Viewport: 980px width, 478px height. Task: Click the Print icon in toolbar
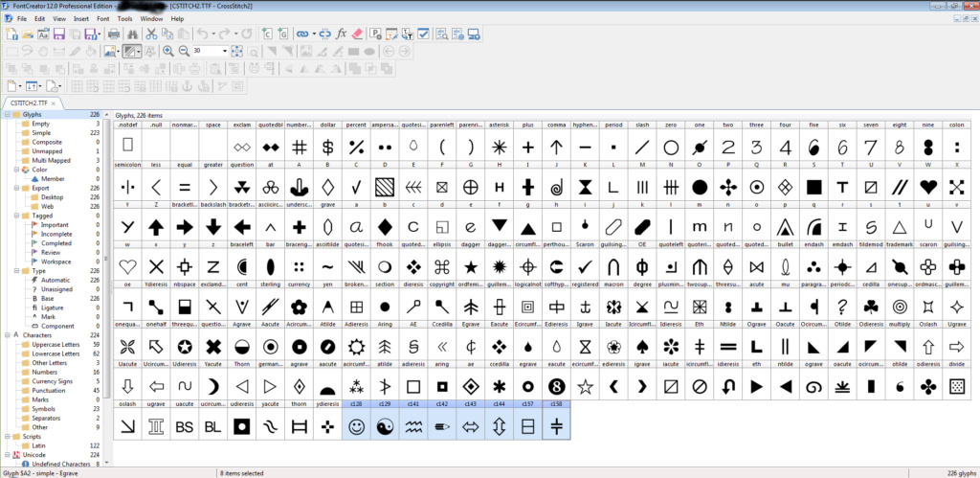pyautogui.click(x=114, y=34)
